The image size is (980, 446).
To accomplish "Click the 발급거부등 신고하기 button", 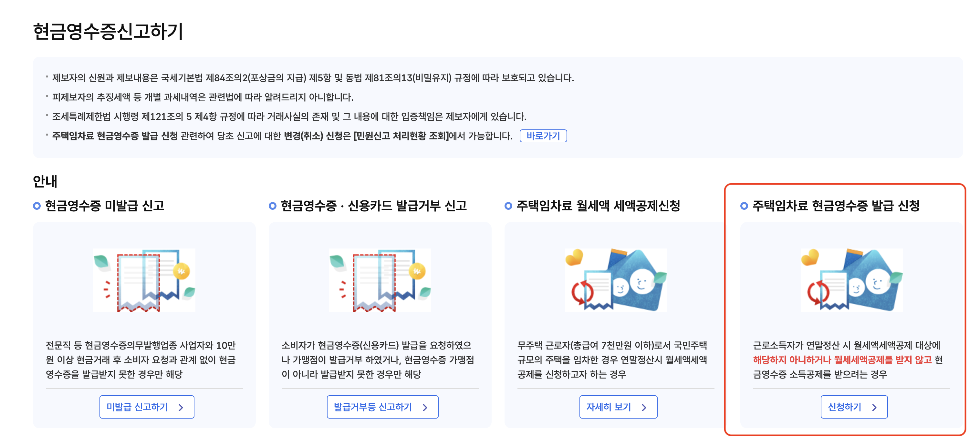I will [x=382, y=407].
